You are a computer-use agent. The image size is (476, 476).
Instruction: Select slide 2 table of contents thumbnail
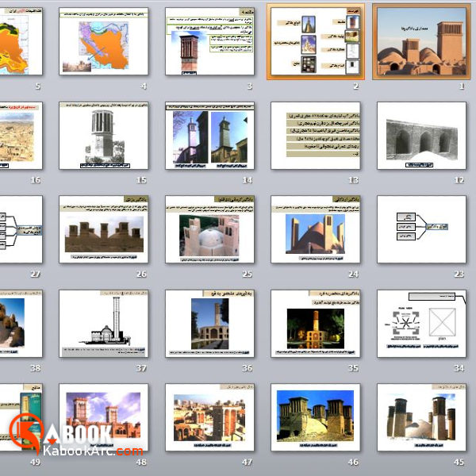tap(316, 41)
